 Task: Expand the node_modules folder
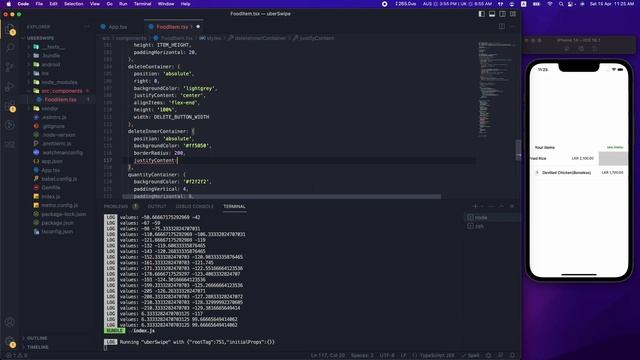[59, 82]
